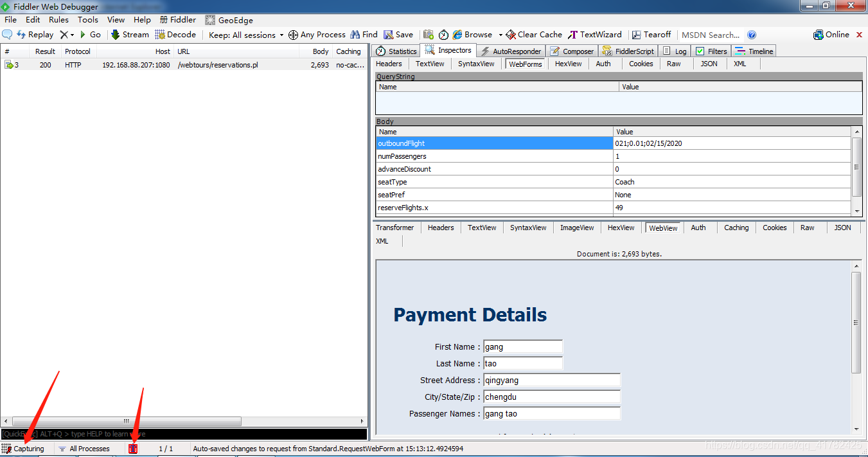Click the City/State/Zip input field
868x457 pixels.
(x=552, y=397)
